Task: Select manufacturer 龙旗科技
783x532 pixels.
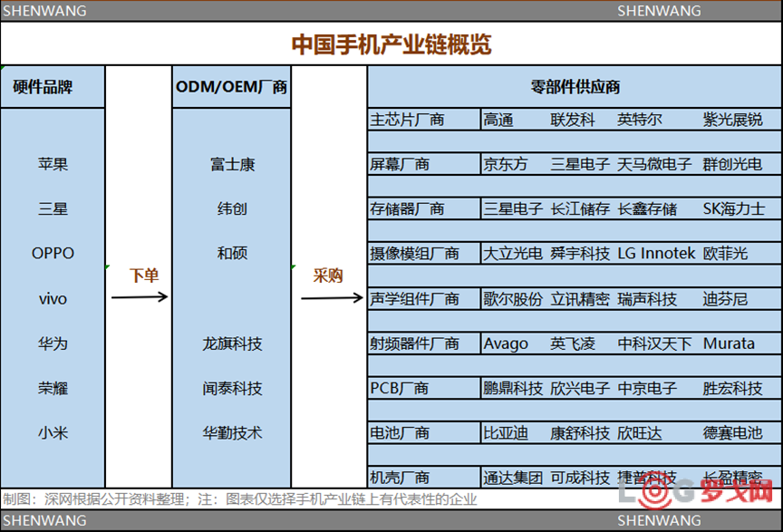Action: [x=232, y=343]
